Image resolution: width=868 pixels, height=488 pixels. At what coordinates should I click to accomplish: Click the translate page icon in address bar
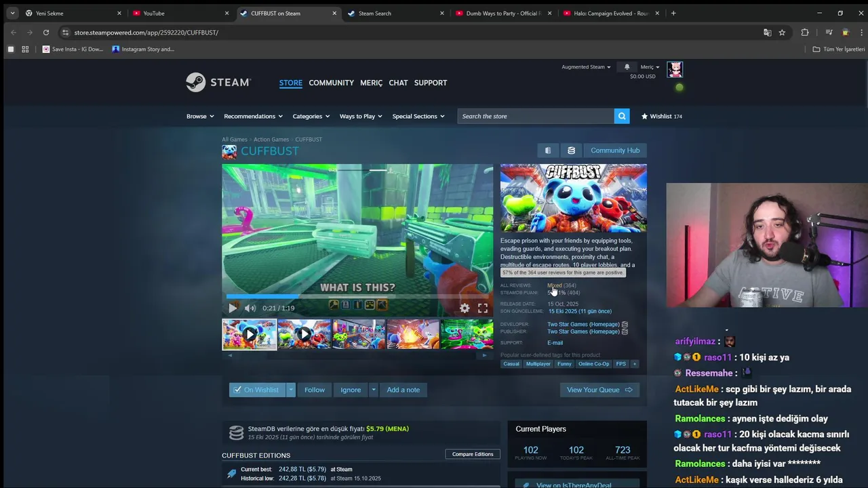(767, 33)
